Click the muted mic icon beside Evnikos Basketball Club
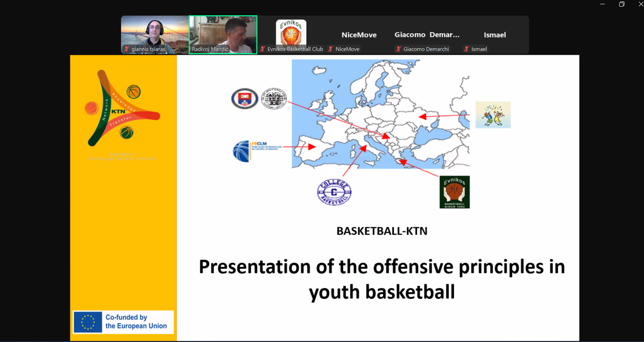Viewport: 644px width, 342px height. pyautogui.click(x=263, y=49)
